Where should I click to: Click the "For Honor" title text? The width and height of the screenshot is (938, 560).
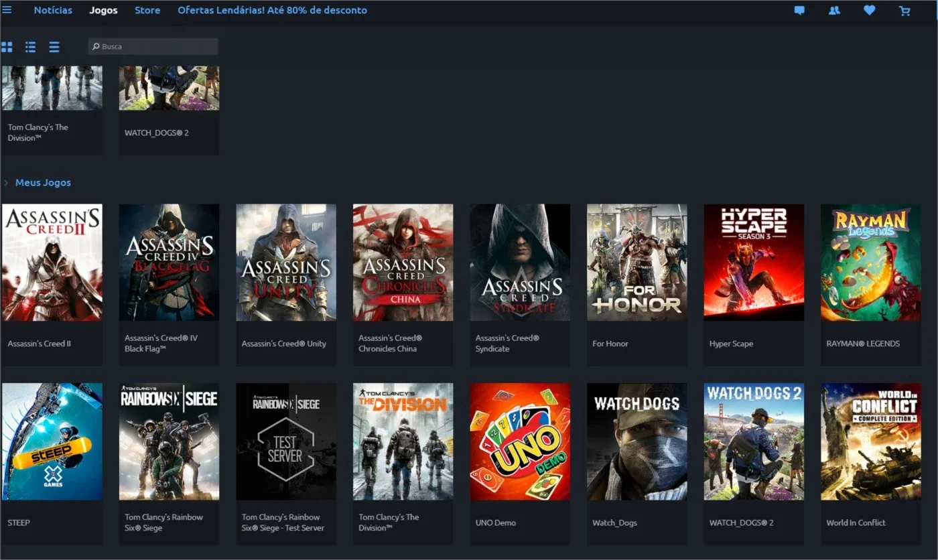click(610, 344)
